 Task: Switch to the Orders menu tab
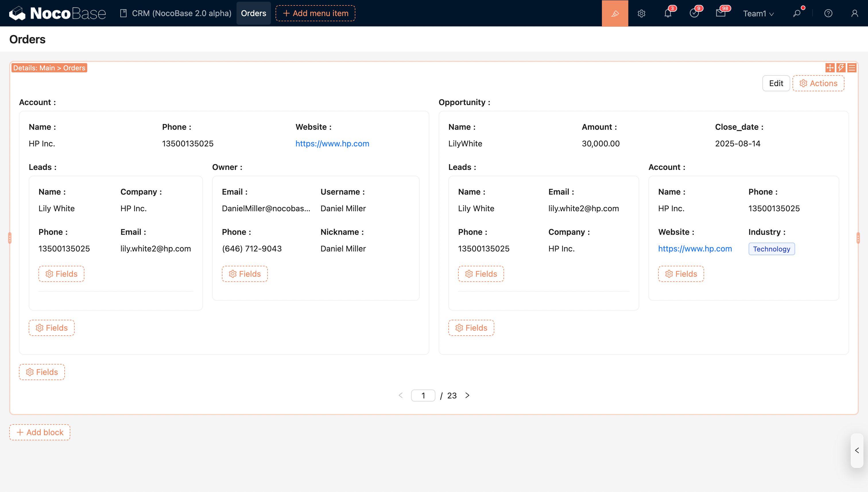[x=253, y=13]
